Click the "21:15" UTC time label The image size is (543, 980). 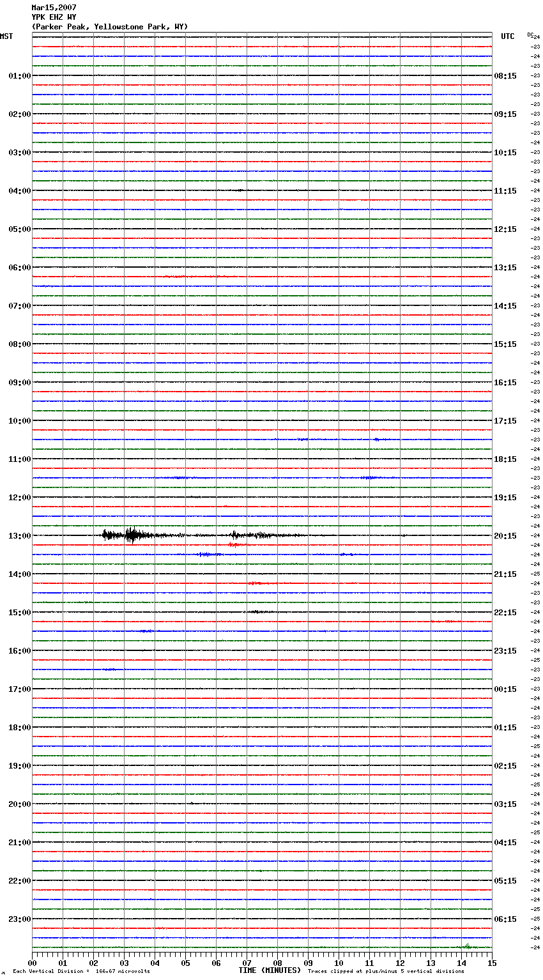(x=505, y=574)
